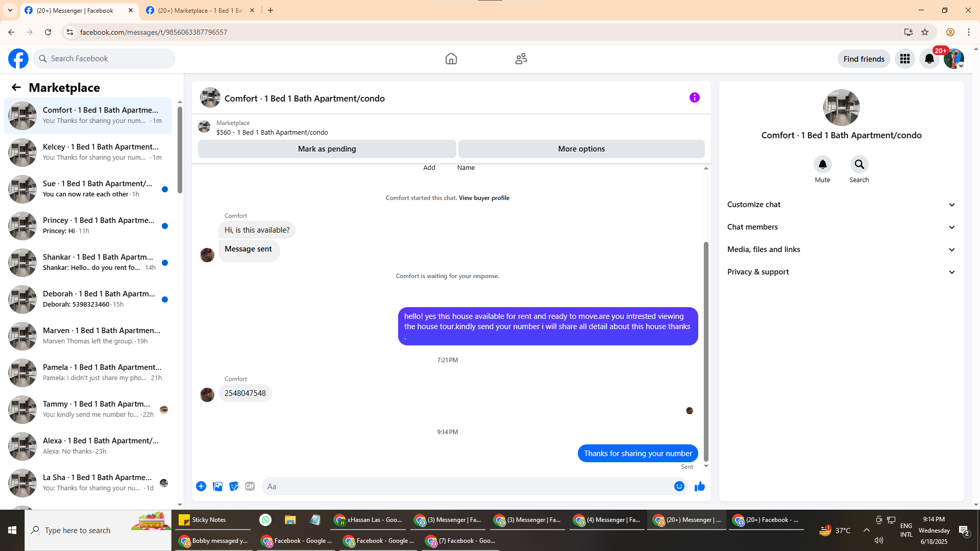Open the Pamela conversation

pyautogui.click(x=88, y=372)
